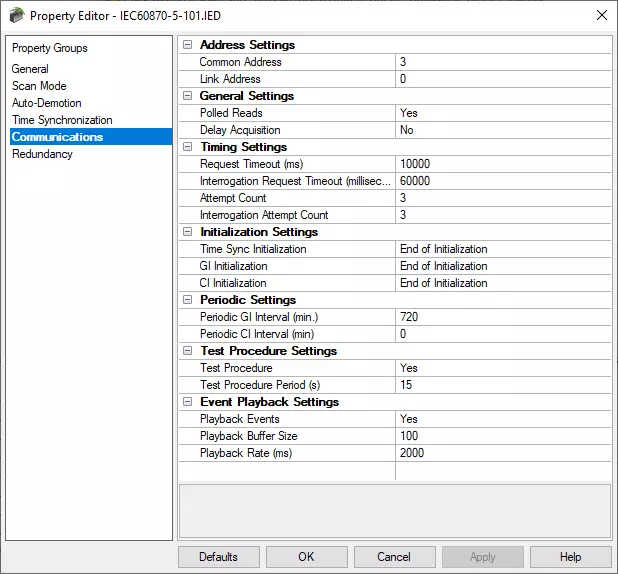Select the Interrogation Attempt Count label
This screenshot has height=574, width=618.
click(x=264, y=214)
